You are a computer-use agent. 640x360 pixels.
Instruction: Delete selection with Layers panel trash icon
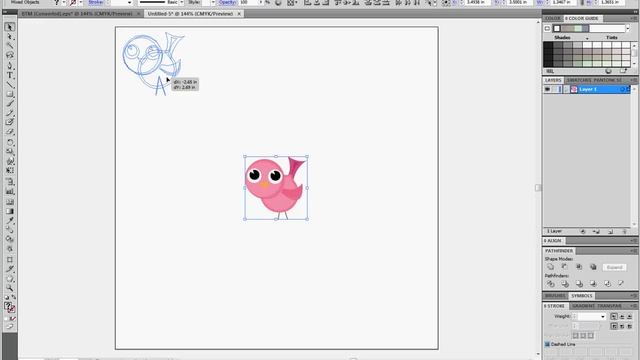[x=624, y=231]
